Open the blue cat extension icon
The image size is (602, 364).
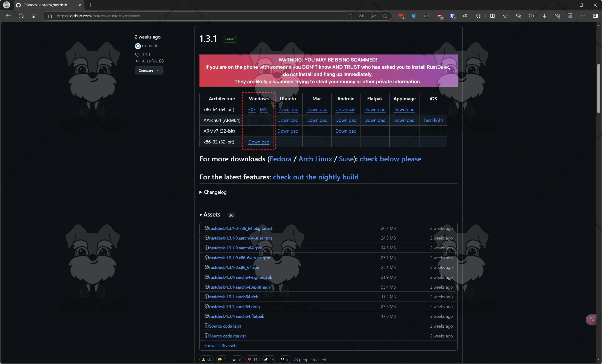coord(414,16)
